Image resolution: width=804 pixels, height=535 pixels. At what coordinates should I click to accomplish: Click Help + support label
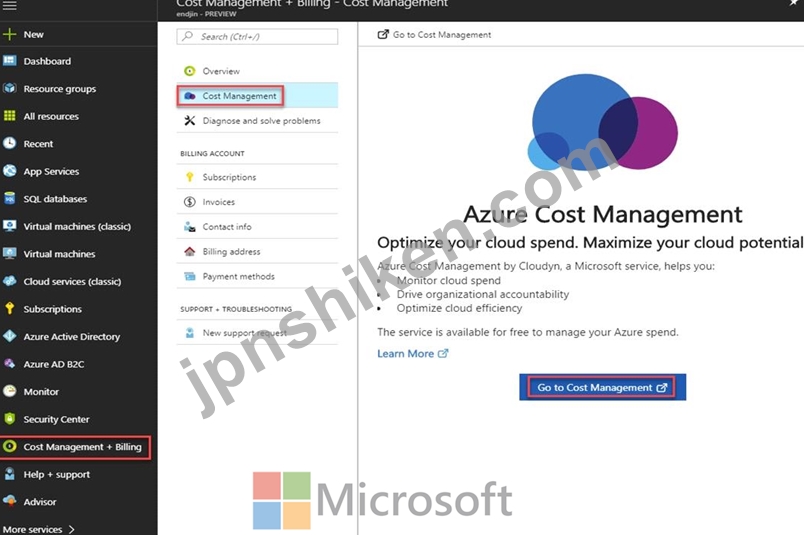56,474
